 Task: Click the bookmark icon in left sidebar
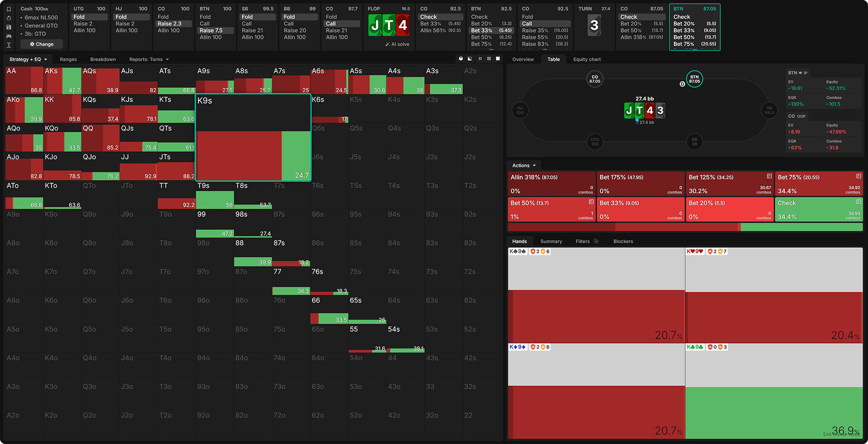click(9, 9)
